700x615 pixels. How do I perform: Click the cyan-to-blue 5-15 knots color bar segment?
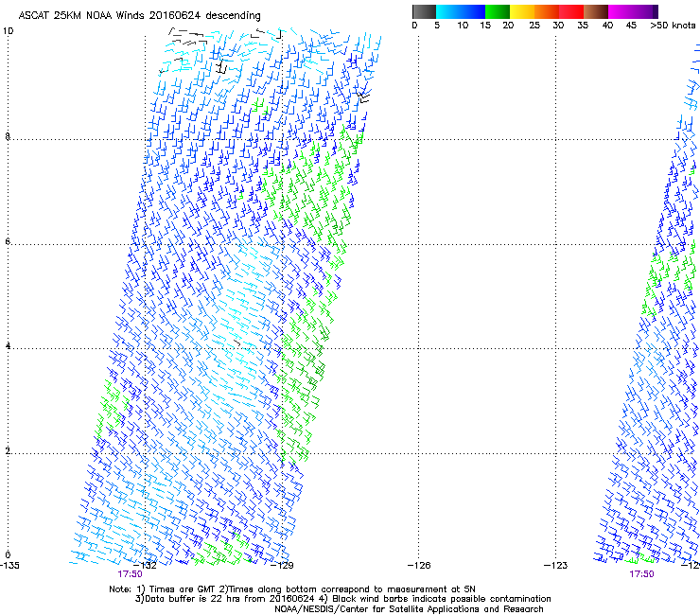coord(461,11)
